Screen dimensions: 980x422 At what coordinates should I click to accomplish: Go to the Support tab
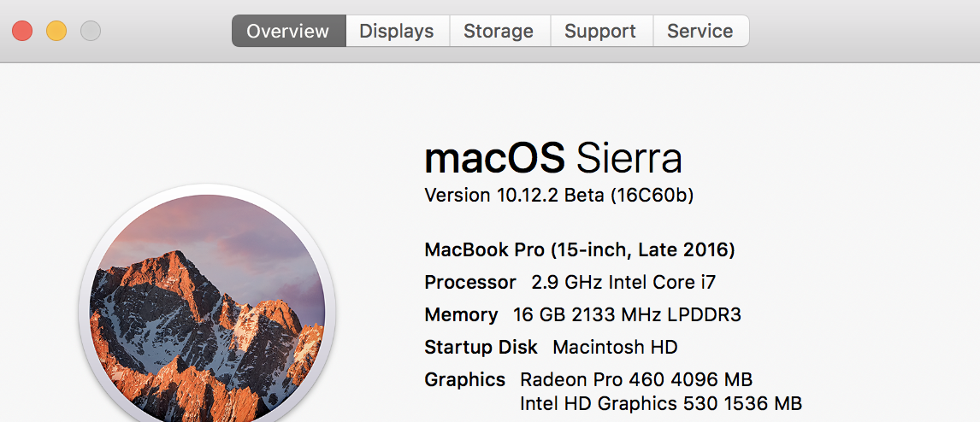[601, 31]
